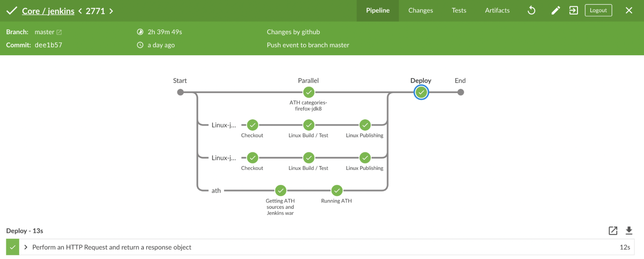Select the Getting ATH sources stage node
The width and height of the screenshot is (644, 259).
(281, 190)
